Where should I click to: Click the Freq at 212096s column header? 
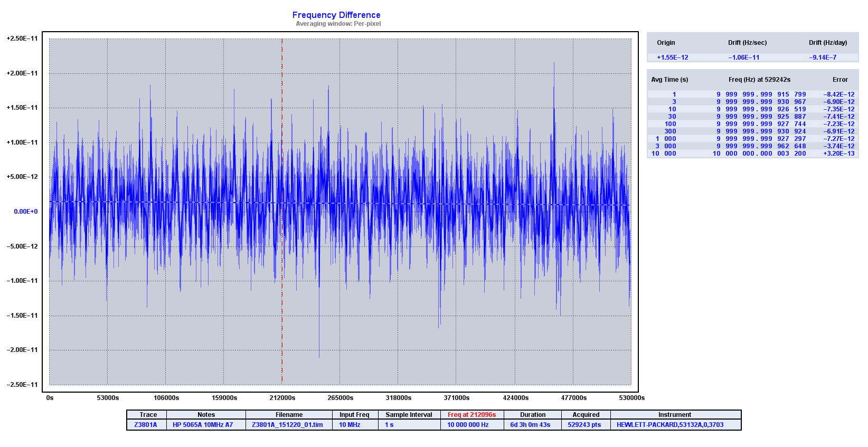point(471,415)
